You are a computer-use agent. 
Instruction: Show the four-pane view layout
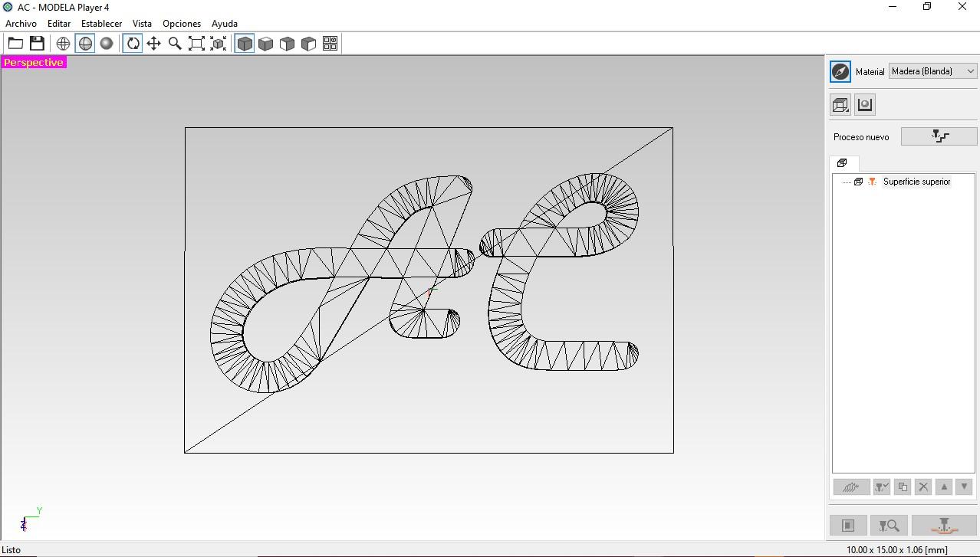(x=331, y=44)
